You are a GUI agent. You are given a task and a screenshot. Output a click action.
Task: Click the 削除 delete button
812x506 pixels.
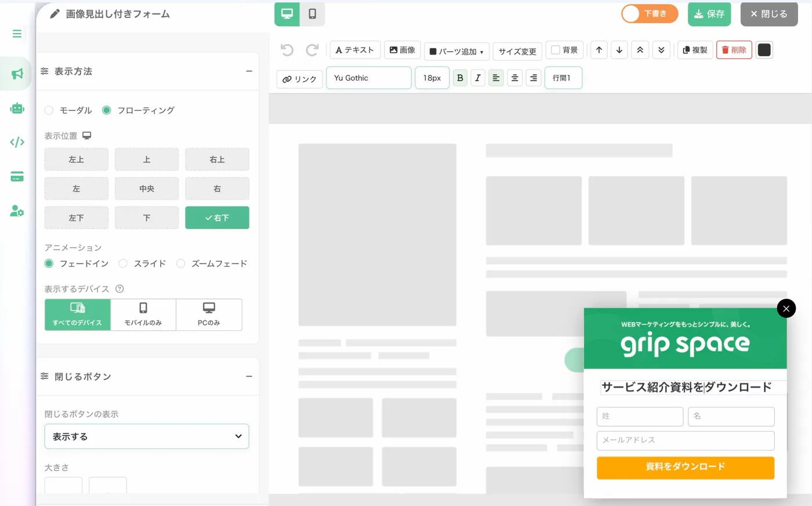click(x=734, y=50)
